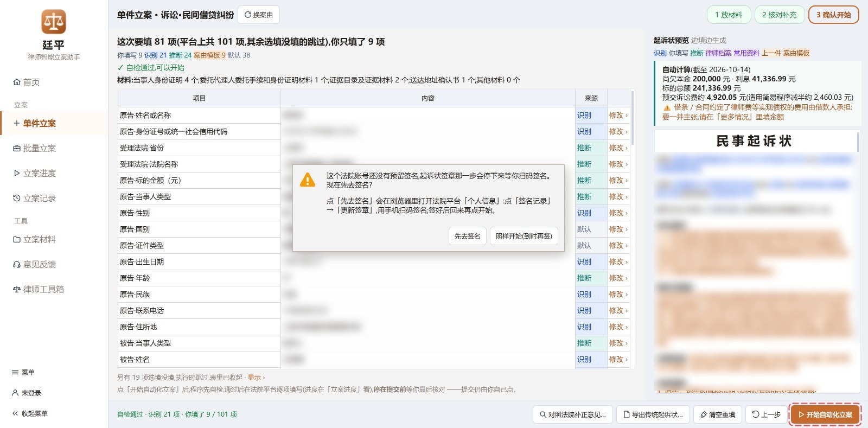Click 修改 for 受理法院·省份 row
The height and width of the screenshot is (428, 868).
click(x=618, y=148)
